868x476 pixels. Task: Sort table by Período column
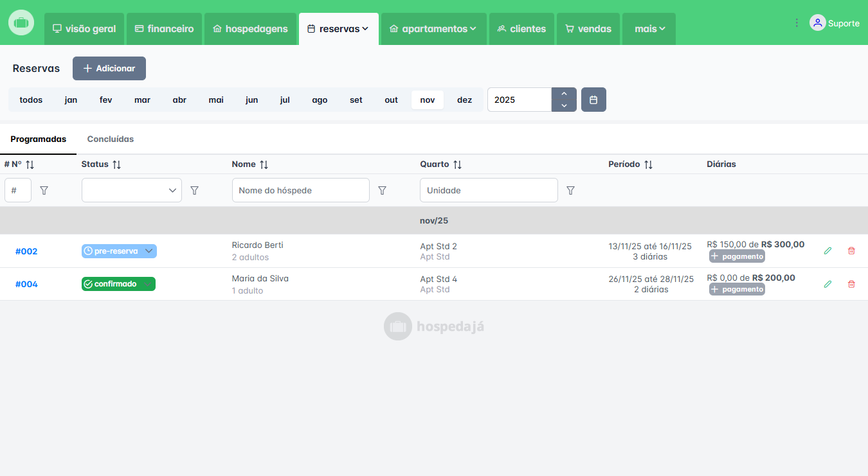(648, 164)
